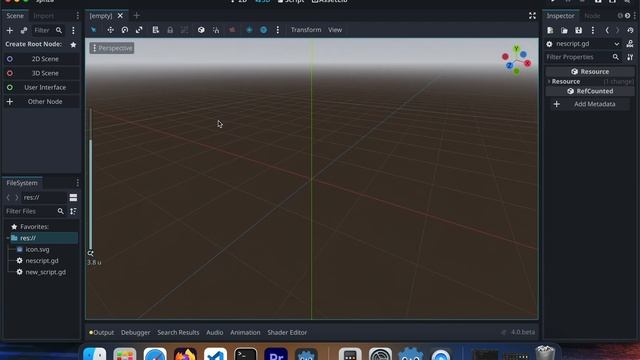Open the Search Results panel

pyautogui.click(x=178, y=332)
